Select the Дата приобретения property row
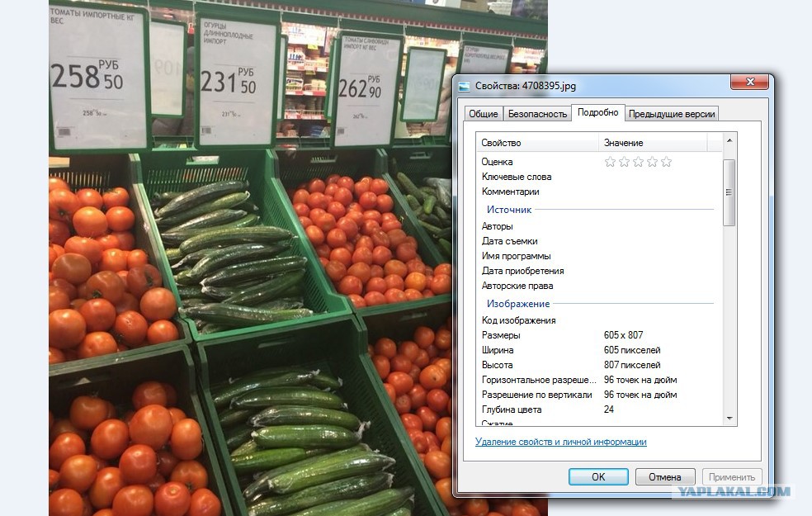This screenshot has height=516, width=812. 599,271
